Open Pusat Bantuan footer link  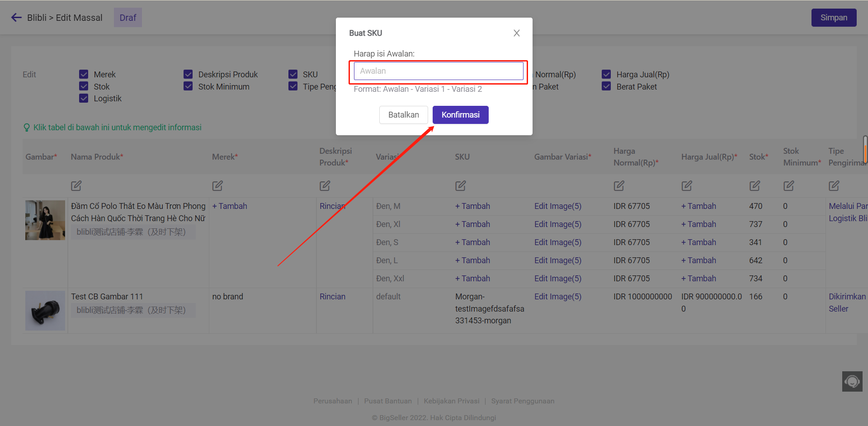coord(388,401)
